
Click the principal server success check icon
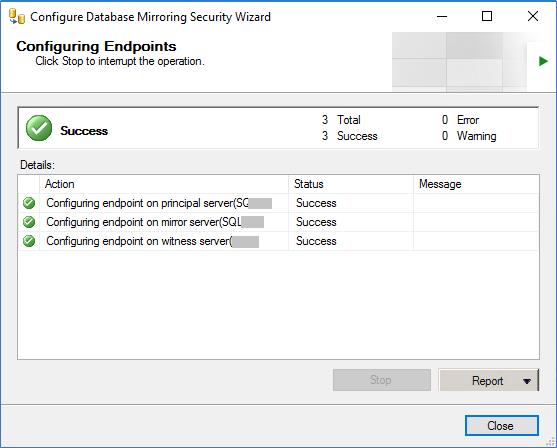pos(29,203)
